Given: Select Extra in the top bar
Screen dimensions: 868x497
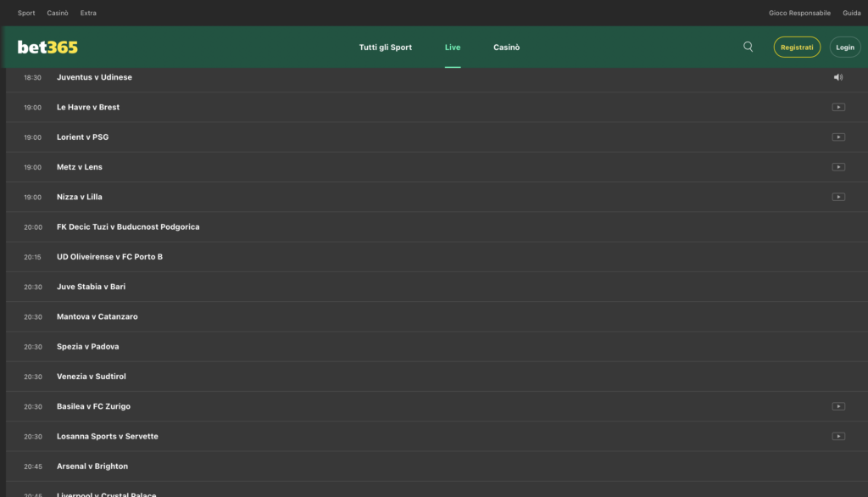Looking at the screenshot, I should click(x=88, y=13).
